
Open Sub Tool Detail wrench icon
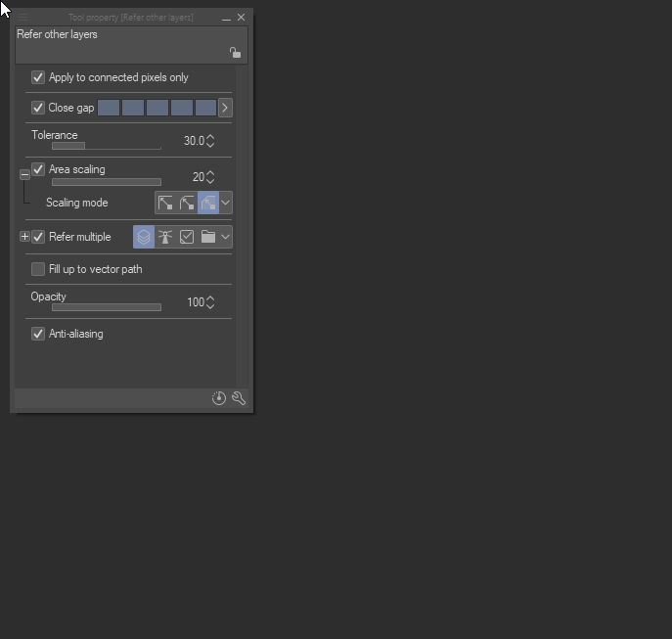coord(239,398)
